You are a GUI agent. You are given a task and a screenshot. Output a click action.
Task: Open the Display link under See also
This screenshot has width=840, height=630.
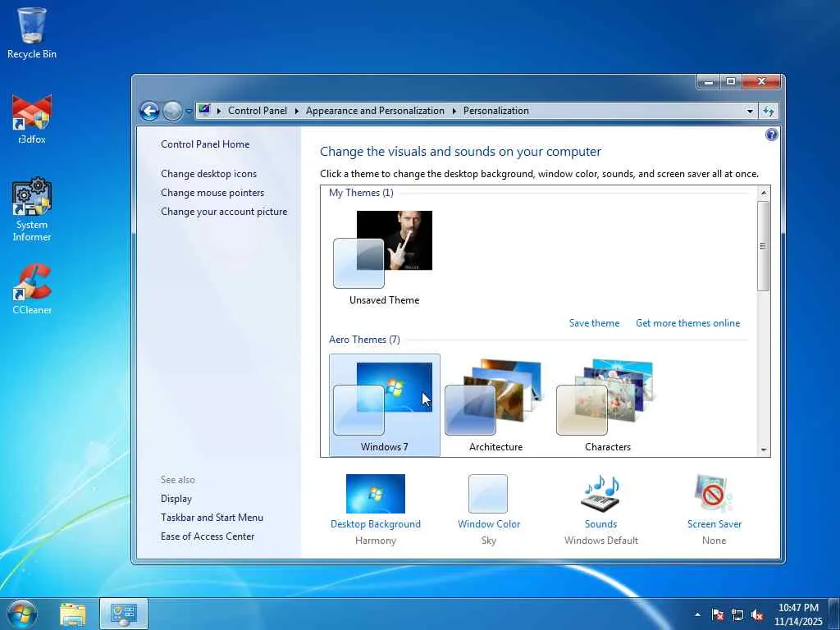coord(176,499)
